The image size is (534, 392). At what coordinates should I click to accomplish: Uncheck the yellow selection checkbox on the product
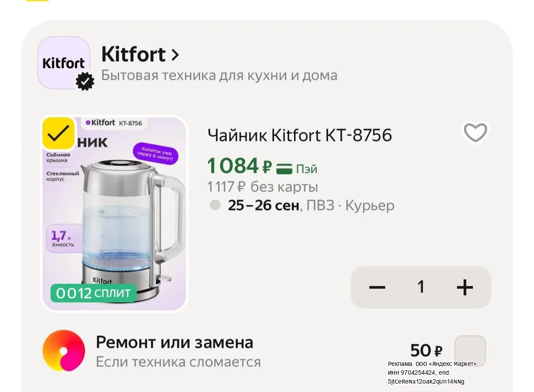58,133
